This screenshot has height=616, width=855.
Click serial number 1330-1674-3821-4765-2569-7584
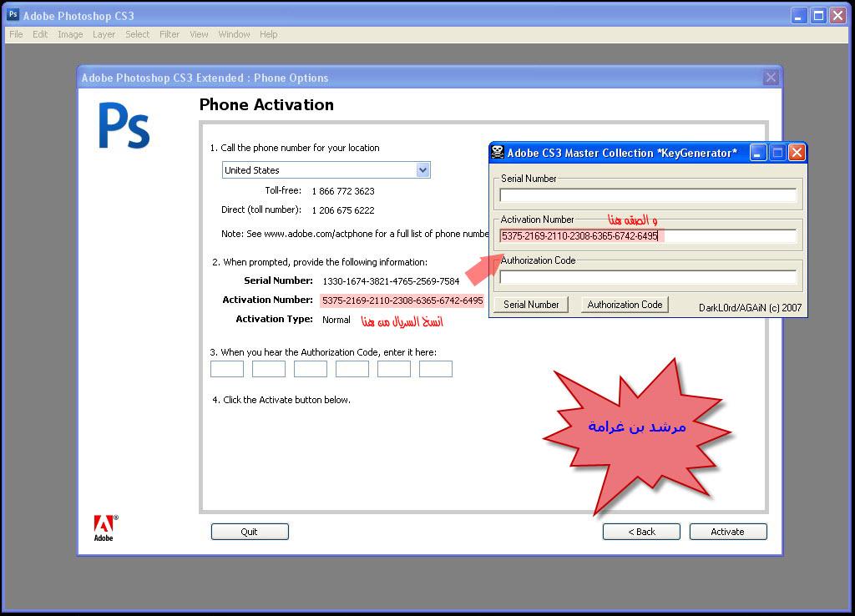pyautogui.click(x=391, y=281)
